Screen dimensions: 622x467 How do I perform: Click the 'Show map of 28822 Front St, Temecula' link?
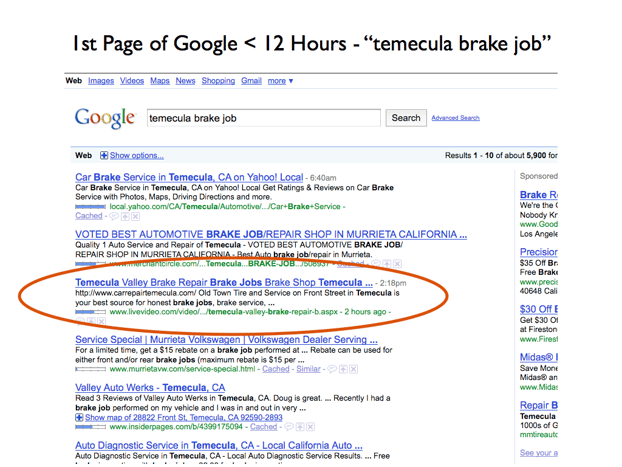pos(184,417)
